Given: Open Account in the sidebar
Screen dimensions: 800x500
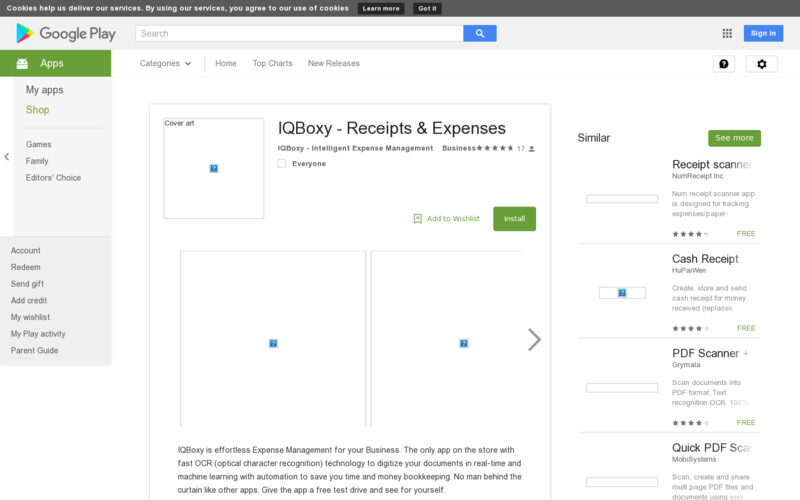Looking at the screenshot, I should 26,251.
